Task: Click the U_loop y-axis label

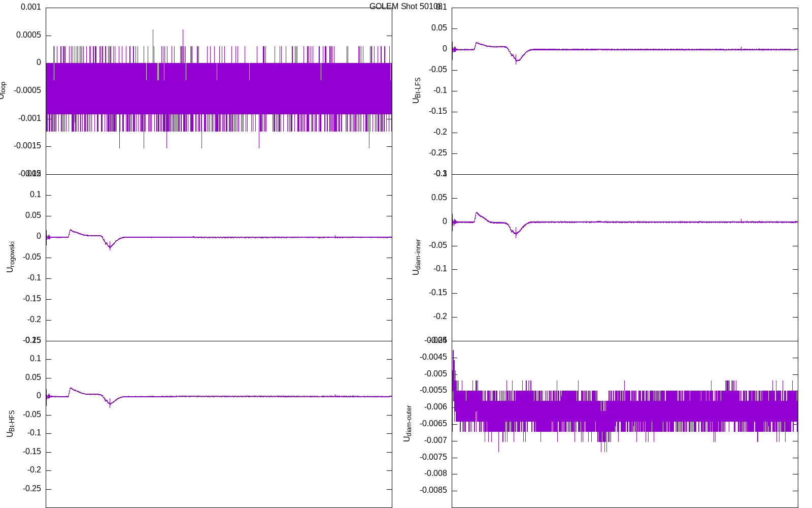Action: pos(3,90)
